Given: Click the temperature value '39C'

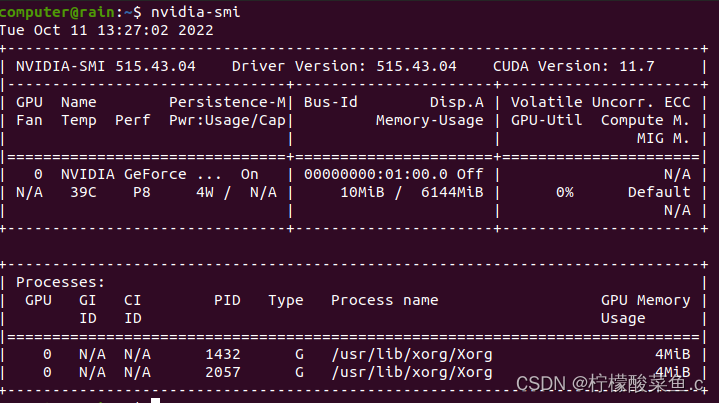Looking at the screenshot, I should click(83, 193).
